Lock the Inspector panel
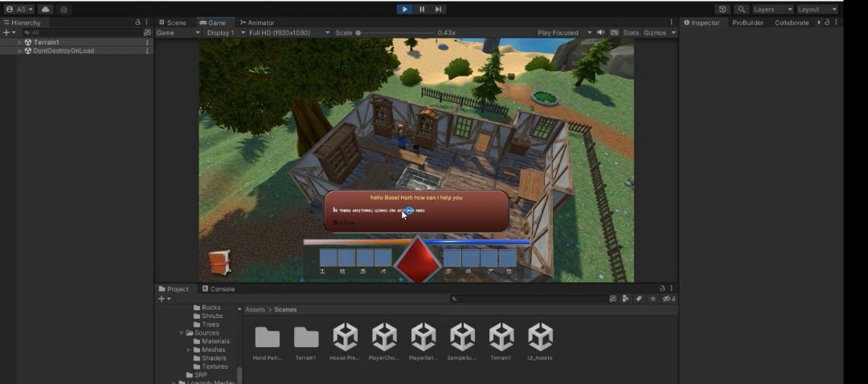This screenshot has height=384, width=868. click(827, 22)
